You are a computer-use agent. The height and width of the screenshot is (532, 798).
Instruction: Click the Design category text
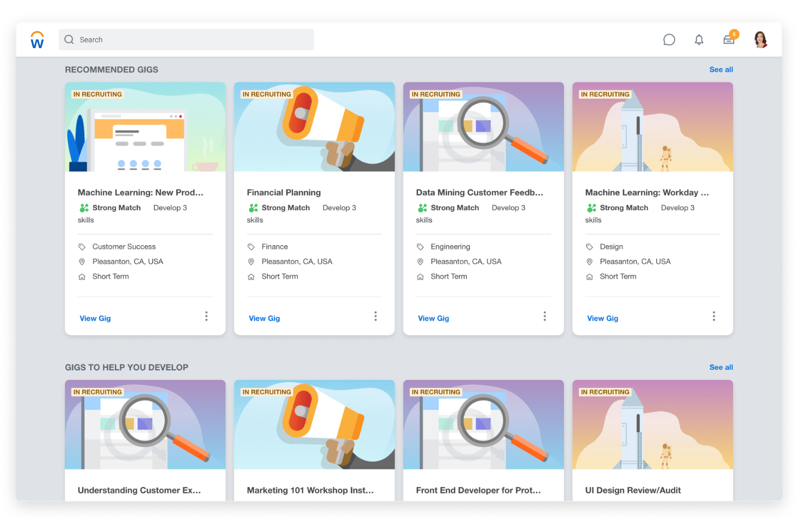(x=611, y=247)
